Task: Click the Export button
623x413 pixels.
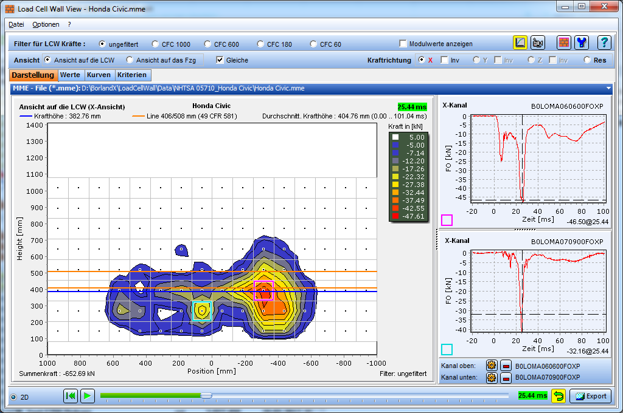Action: [x=591, y=396]
